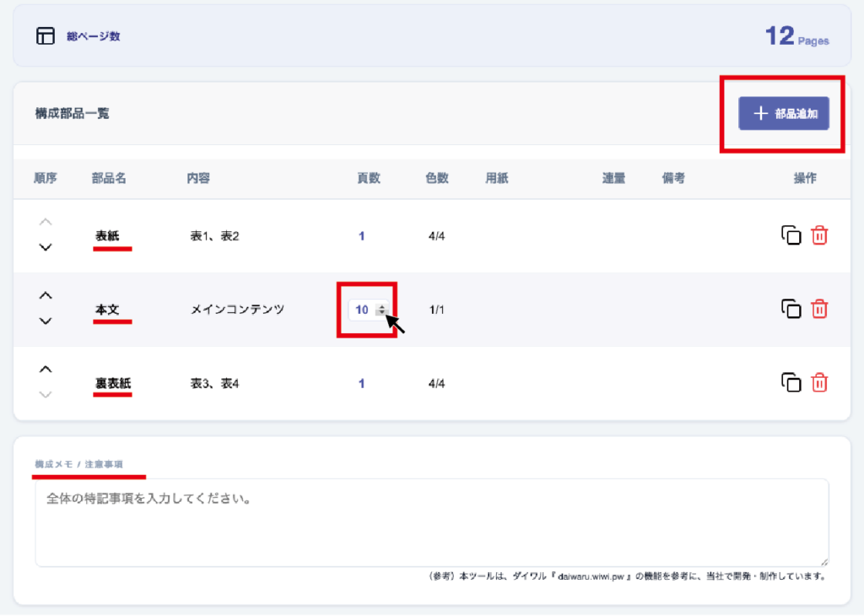Duplicate the 裏表紙 row with copy icon

pyautogui.click(x=791, y=383)
